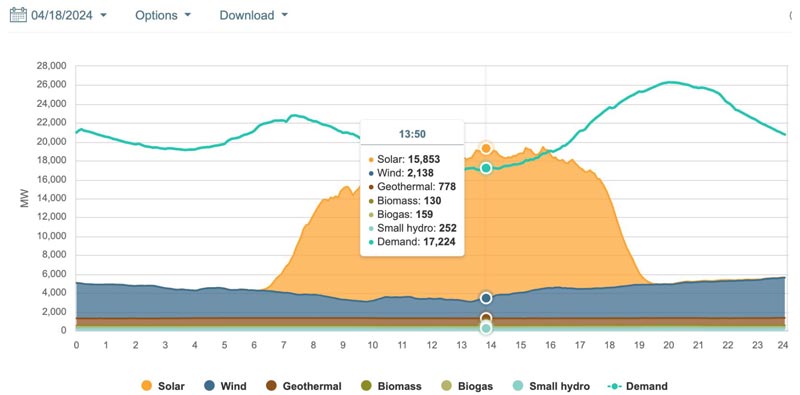800x395 pixels.
Task: Click hour 14 on x-axis
Action: [491, 345]
